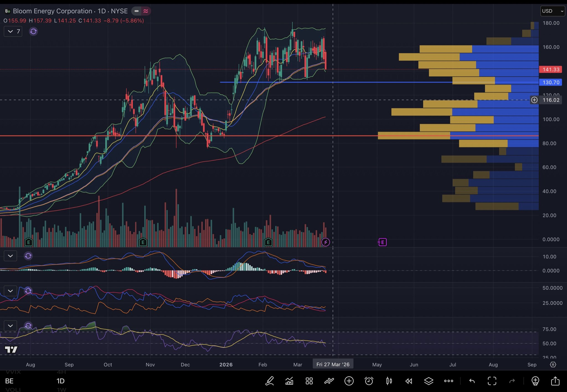567x392 pixels.
Task: Click the Bloom Energy Corporation title
Action: [52, 11]
